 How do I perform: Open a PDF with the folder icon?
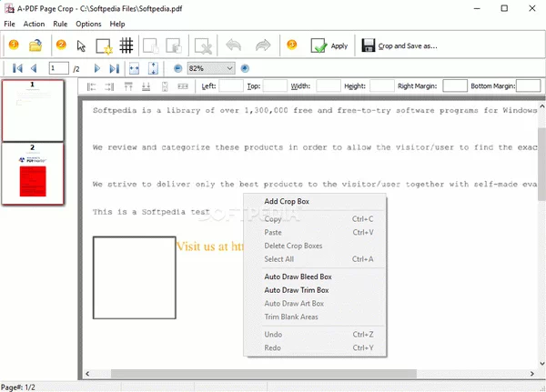35,45
